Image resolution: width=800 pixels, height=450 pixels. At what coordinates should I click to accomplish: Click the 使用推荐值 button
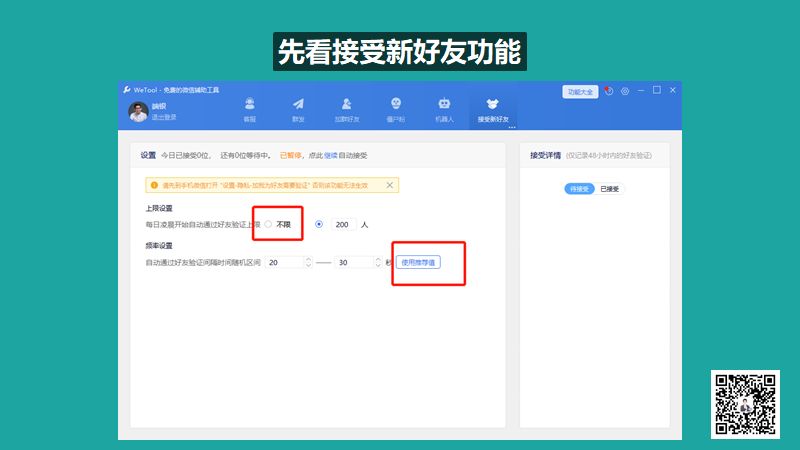(417, 262)
